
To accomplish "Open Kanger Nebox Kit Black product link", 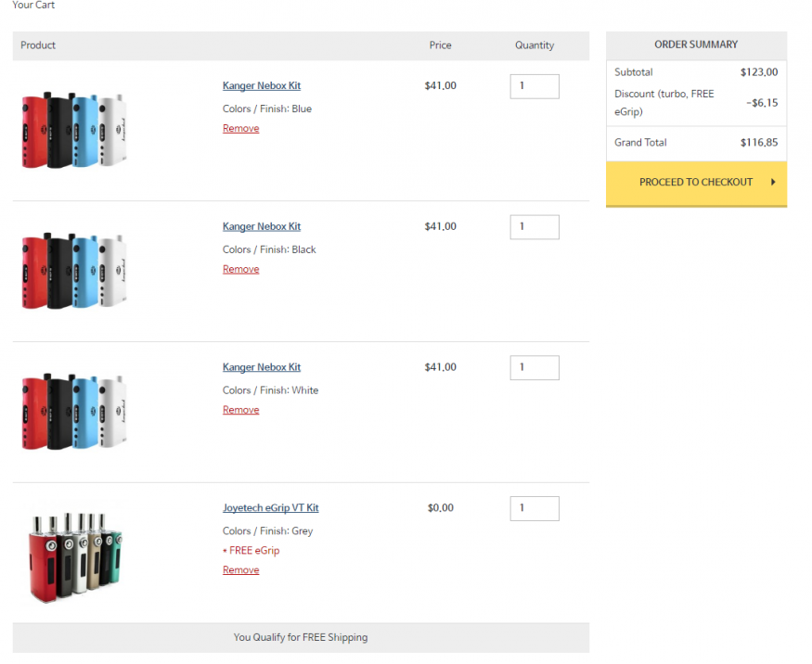I will (262, 227).
